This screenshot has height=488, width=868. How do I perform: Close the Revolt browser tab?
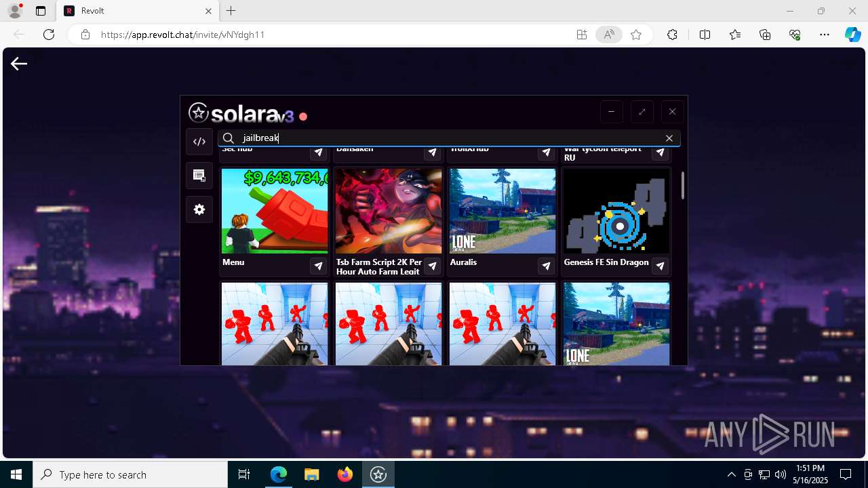tap(209, 11)
